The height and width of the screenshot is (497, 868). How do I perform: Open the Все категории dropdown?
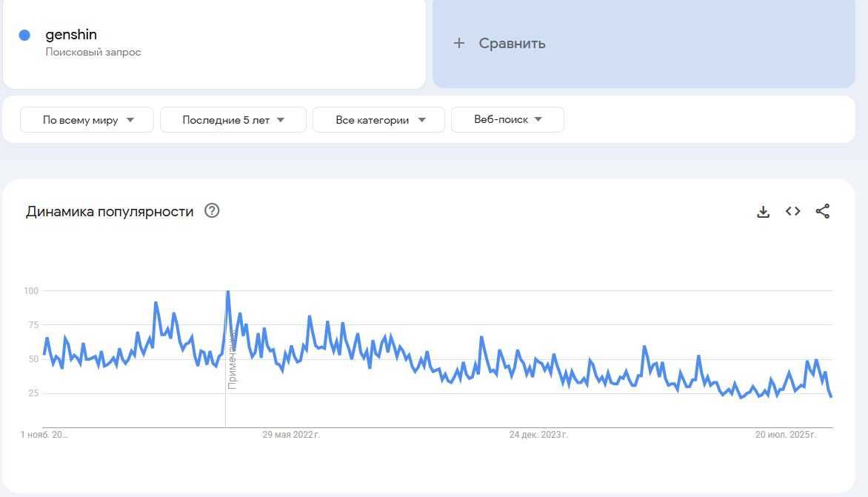coord(378,120)
